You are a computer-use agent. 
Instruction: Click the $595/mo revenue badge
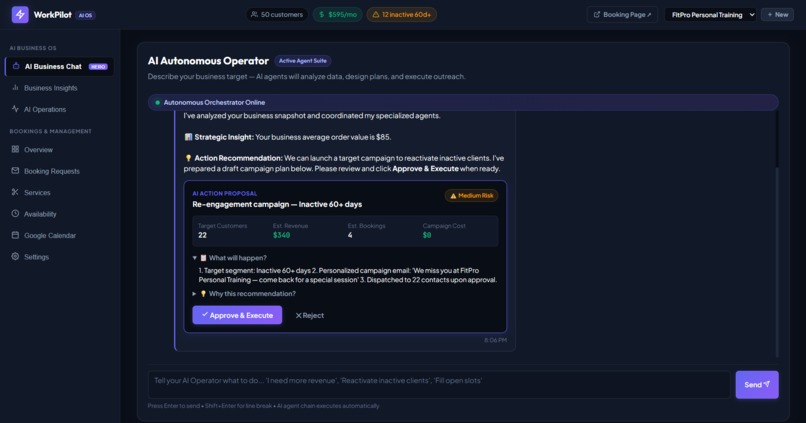[338, 14]
